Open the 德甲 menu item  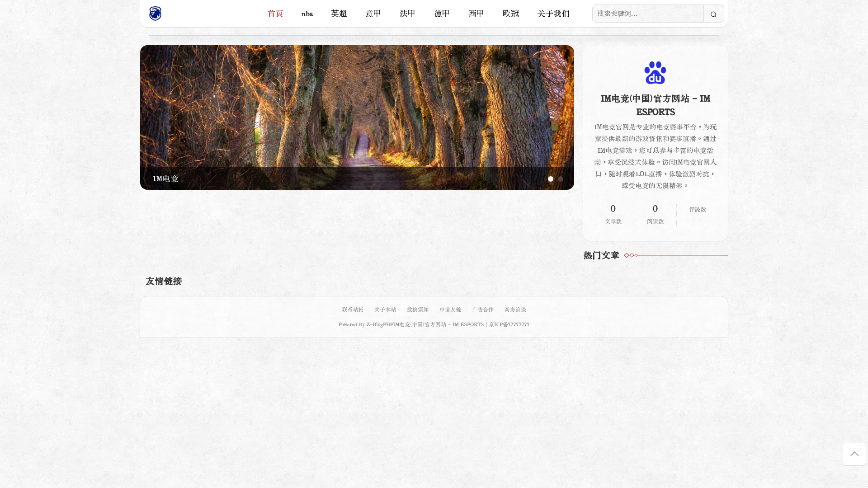pos(442,14)
